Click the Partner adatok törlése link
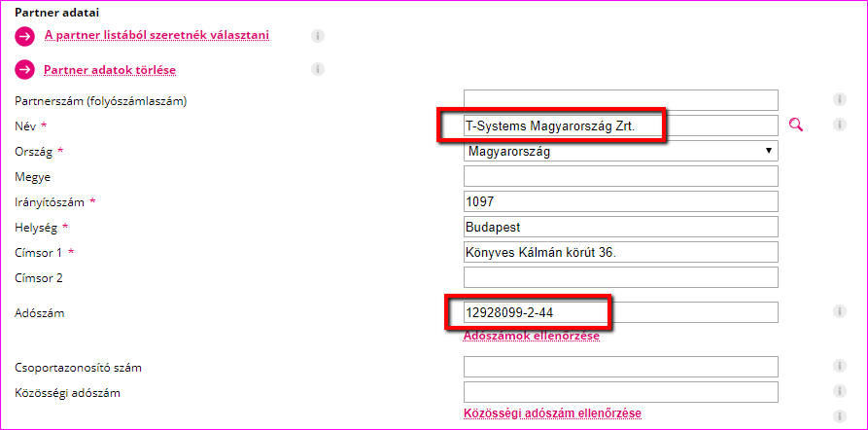The width and height of the screenshot is (868, 430). point(110,70)
